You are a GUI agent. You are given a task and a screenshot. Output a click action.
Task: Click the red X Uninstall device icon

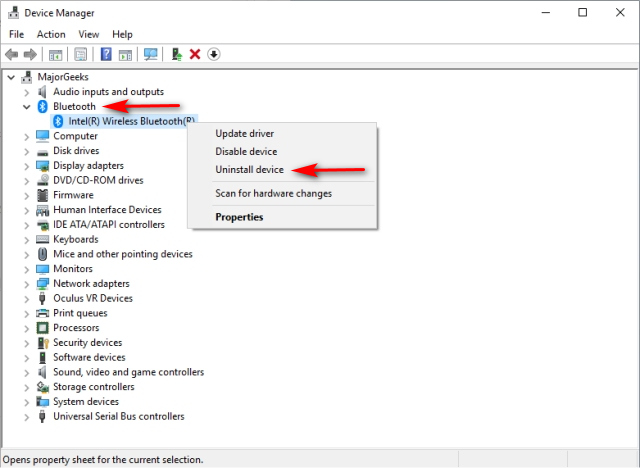coord(195,54)
